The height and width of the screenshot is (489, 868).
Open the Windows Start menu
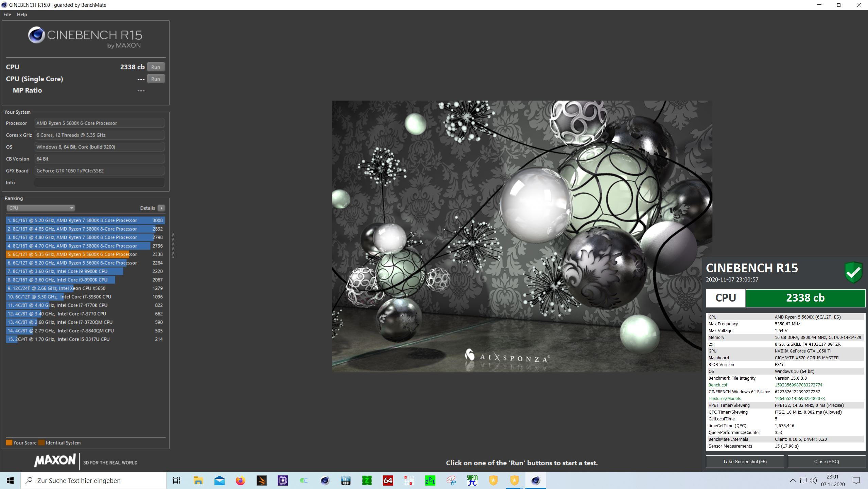click(10, 481)
